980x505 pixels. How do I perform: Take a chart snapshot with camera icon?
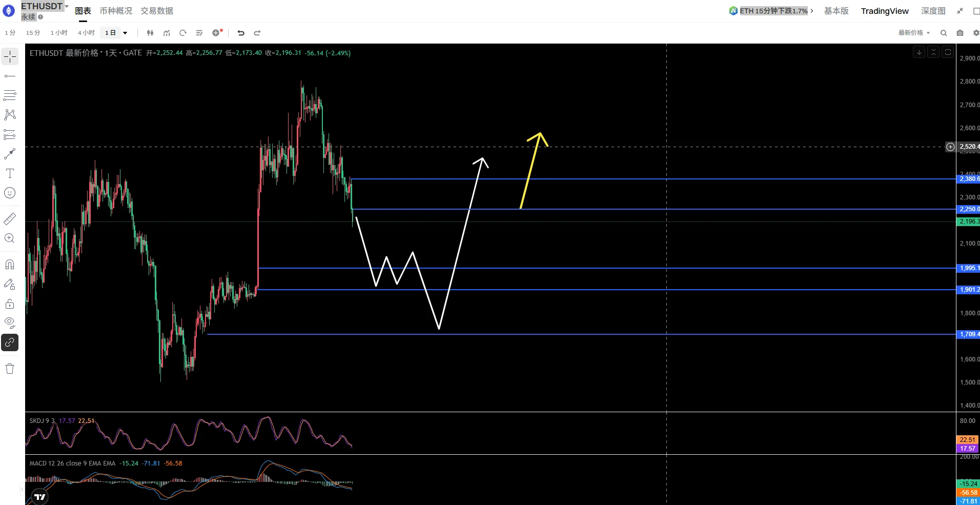point(960,33)
